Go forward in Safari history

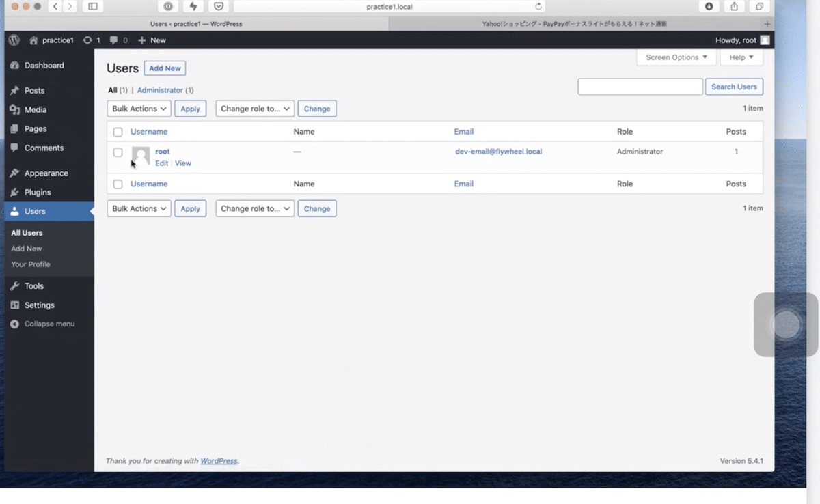point(70,6)
